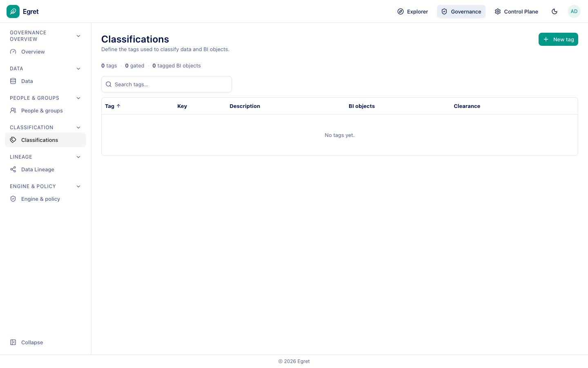588x368 pixels.
Task: Collapse the Governance Overview section
Action: coord(78,36)
